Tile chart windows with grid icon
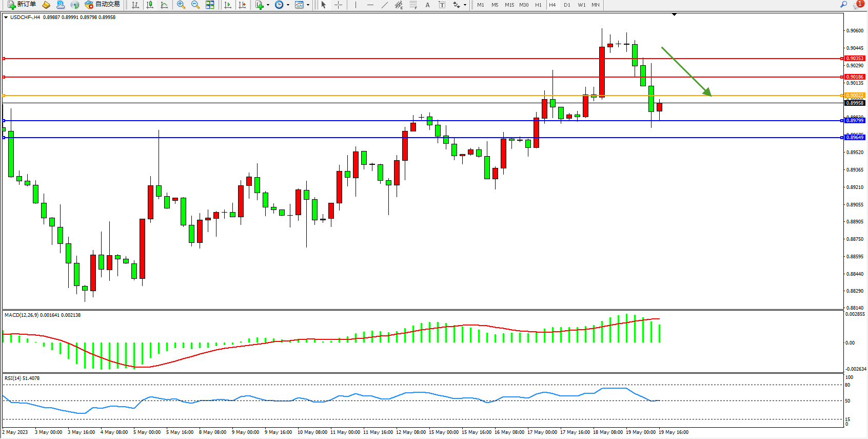The image size is (868, 439). [x=210, y=5]
